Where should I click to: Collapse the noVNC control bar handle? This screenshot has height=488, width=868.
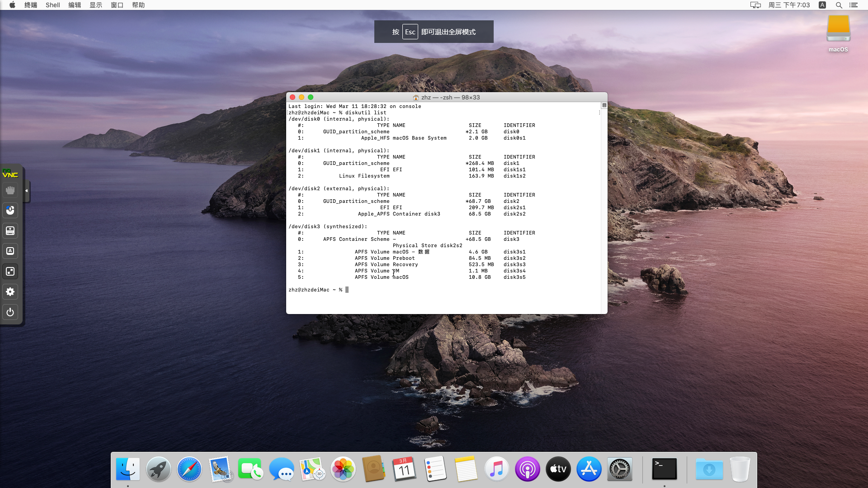coord(27,191)
